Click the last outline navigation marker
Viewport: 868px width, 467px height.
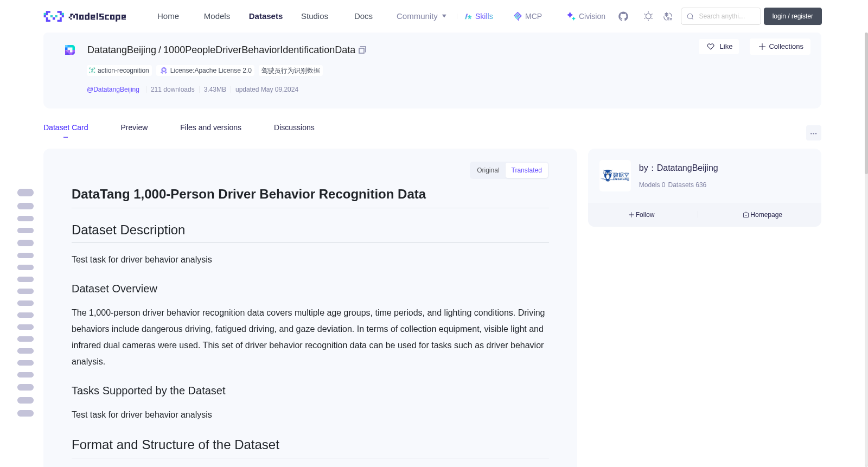(x=25, y=413)
